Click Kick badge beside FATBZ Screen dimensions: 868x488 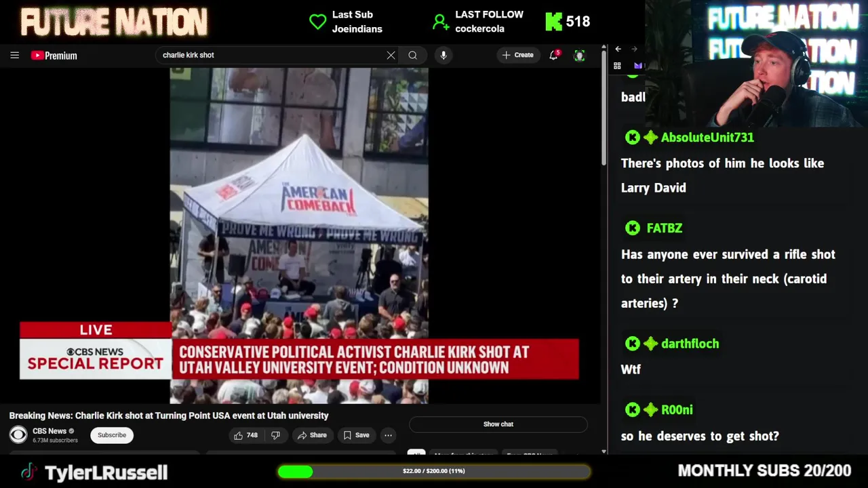click(x=633, y=228)
